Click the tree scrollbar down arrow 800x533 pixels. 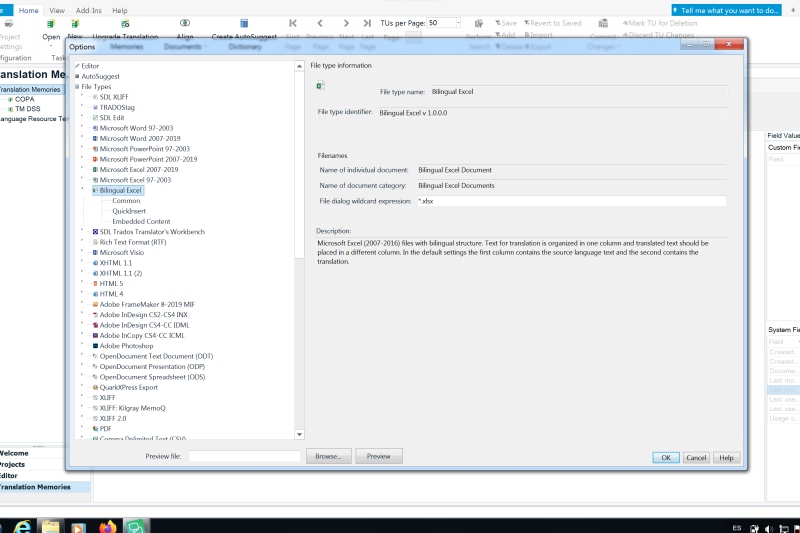point(299,435)
